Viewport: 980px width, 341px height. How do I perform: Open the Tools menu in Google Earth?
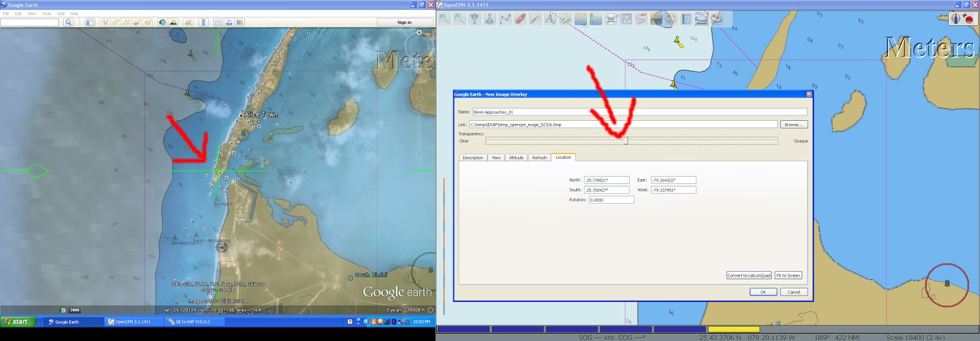pyautogui.click(x=47, y=13)
